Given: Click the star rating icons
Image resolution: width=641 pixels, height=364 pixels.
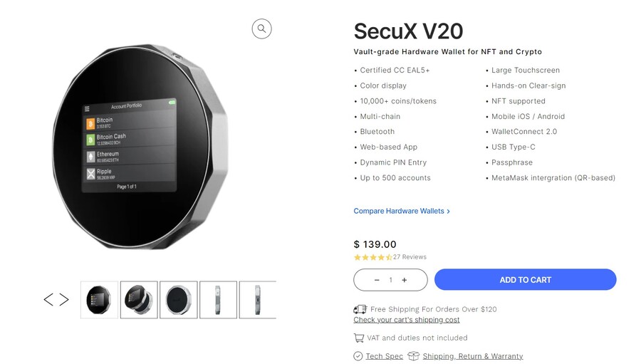Looking at the screenshot, I should tap(372, 257).
